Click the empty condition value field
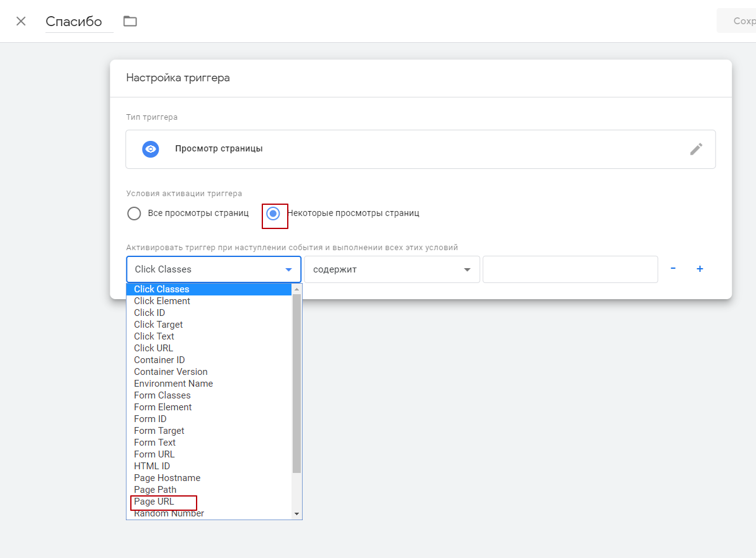The width and height of the screenshot is (756, 558). coord(569,269)
